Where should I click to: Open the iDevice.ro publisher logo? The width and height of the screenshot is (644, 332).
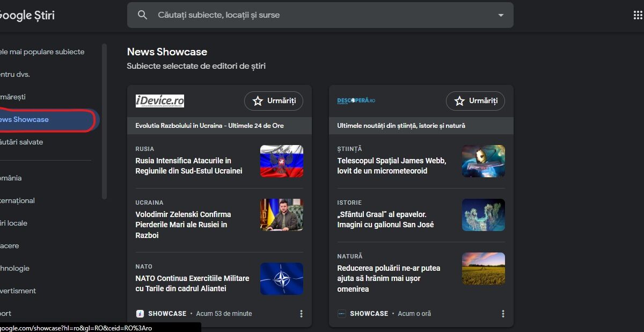pos(160,101)
